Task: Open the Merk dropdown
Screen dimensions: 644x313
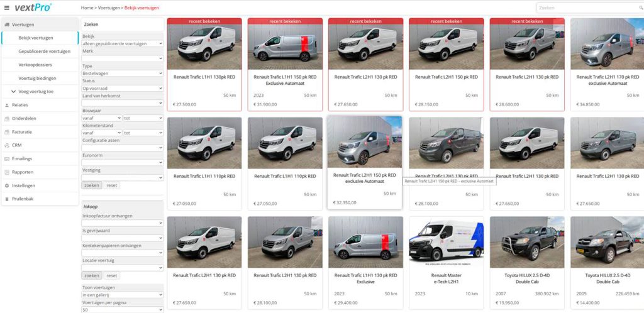Action: pos(123,58)
